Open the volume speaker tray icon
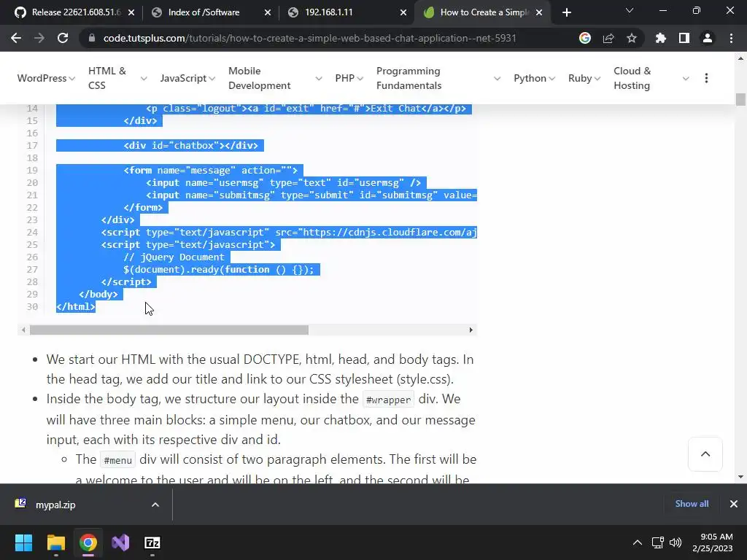 click(676, 542)
